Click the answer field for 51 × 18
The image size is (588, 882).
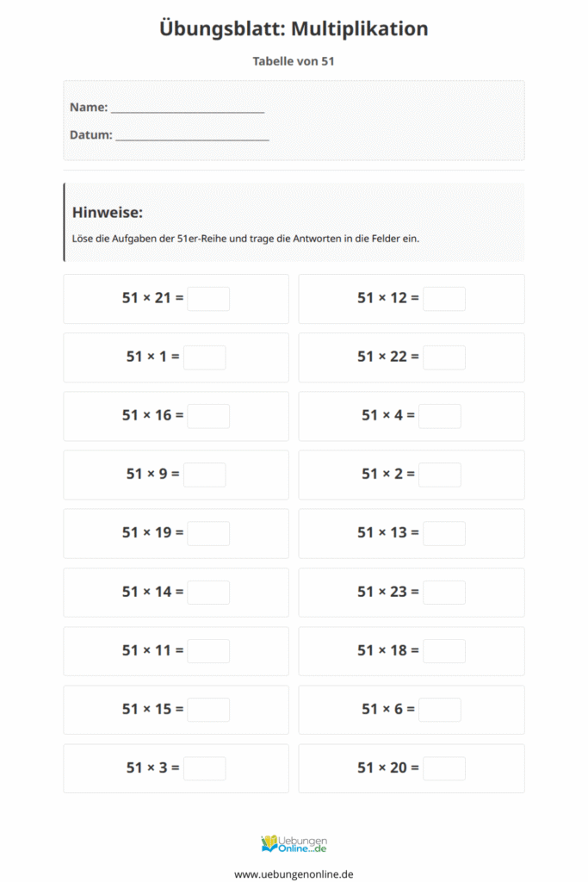click(443, 651)
